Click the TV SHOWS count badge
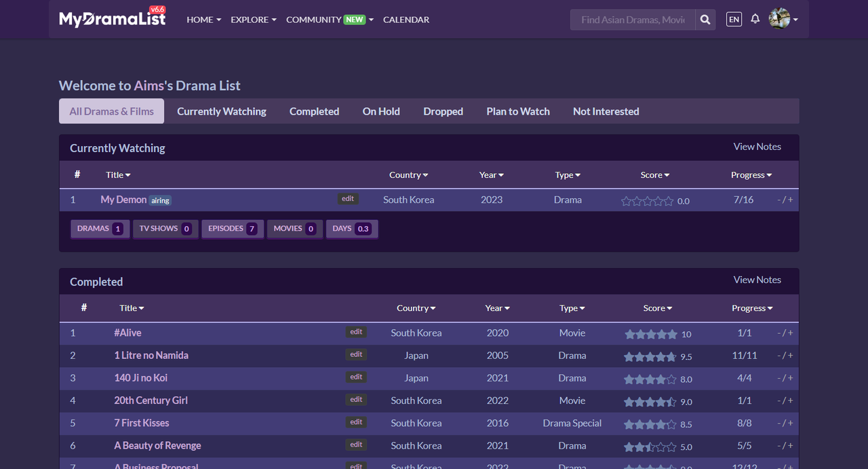868x469 pixels. (165, 229)
